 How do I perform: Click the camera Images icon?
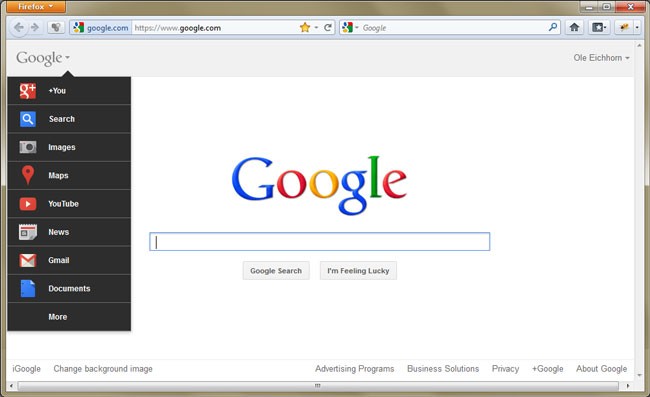(x=28, y=147)
